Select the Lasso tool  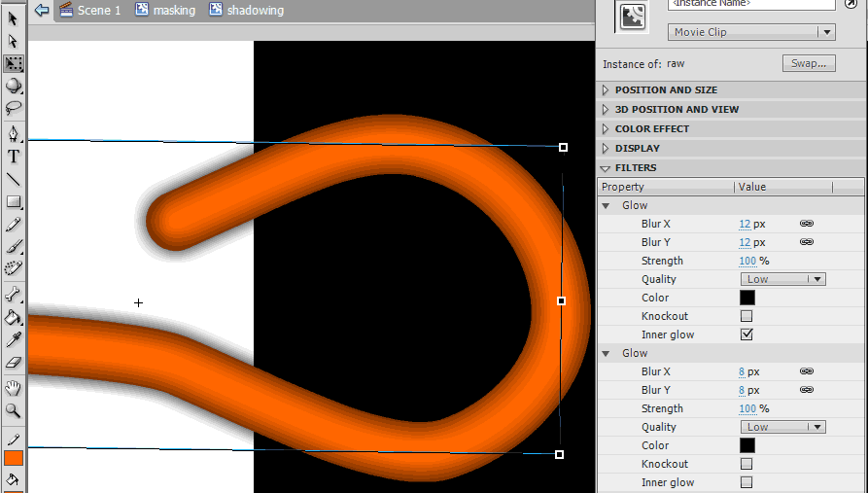click(x=14, y=108)
